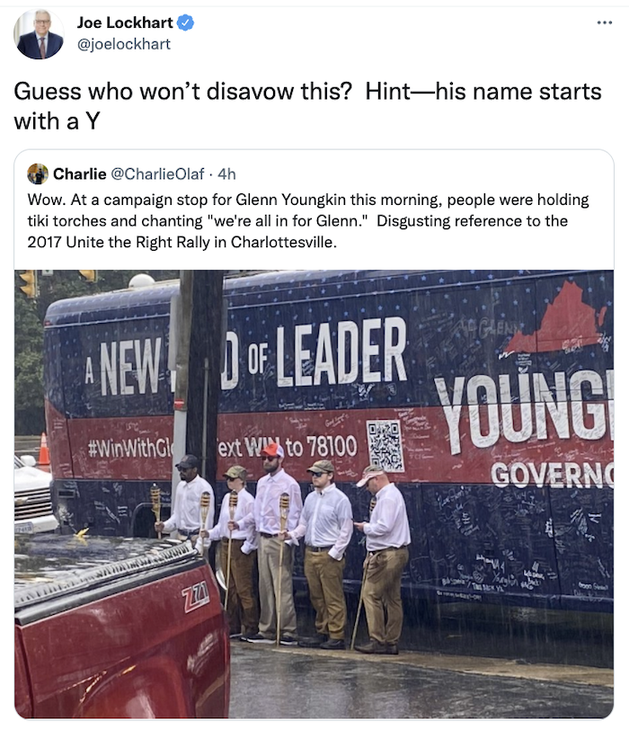
Task: Open quoted tweet text about Glenn Youngkin
Action: pos(308,221)
